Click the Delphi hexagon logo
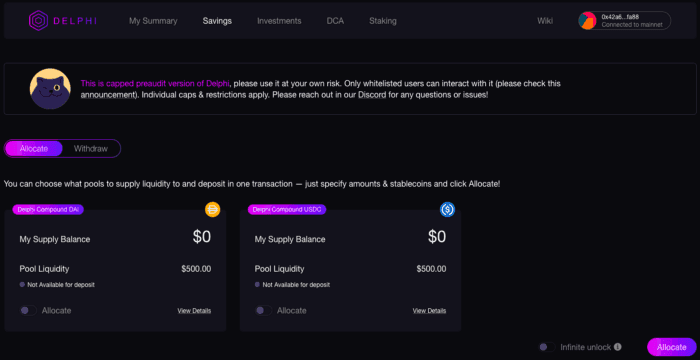 point(38,21)
